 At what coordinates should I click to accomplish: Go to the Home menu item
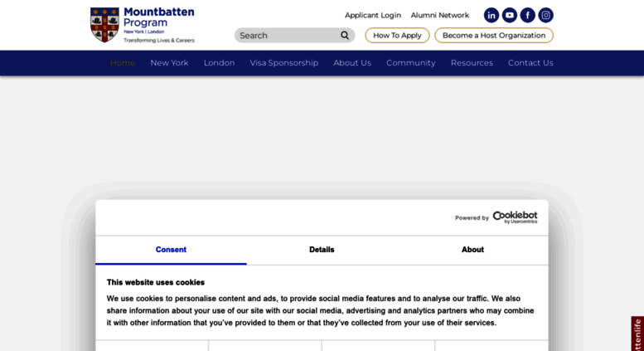(x=123, y=63)
